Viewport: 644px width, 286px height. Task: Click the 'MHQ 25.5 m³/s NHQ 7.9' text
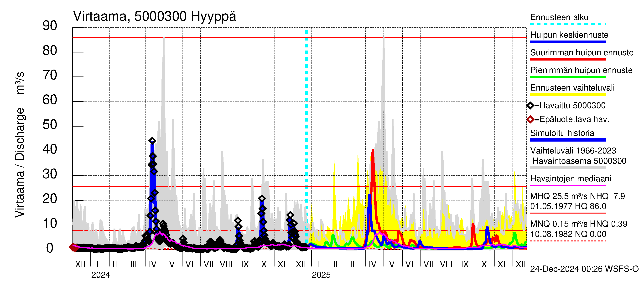pos(577,196)
